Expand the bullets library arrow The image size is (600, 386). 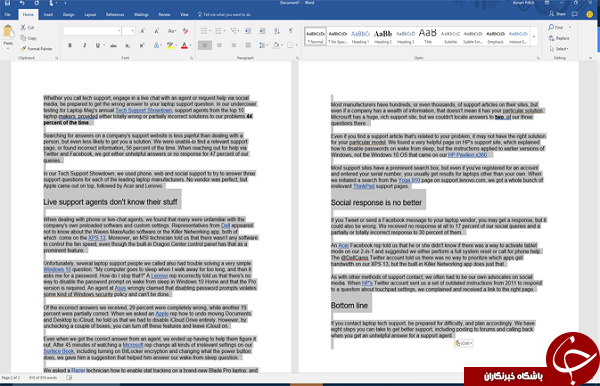[210, 31]
